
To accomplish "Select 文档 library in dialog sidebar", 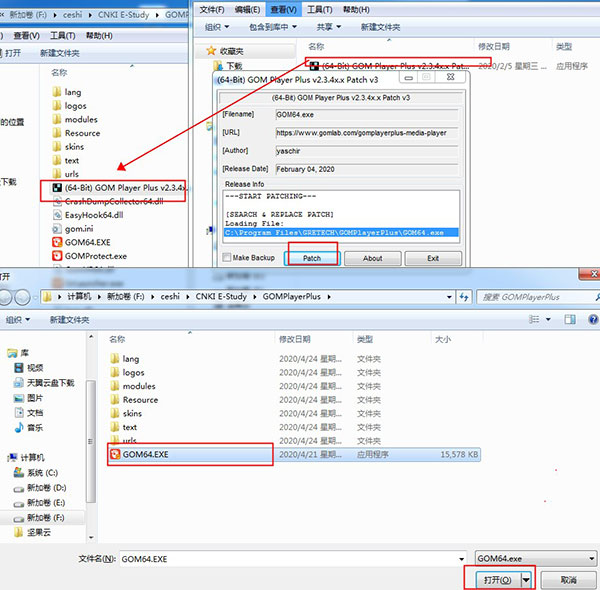I will click(x=29, y=413).
